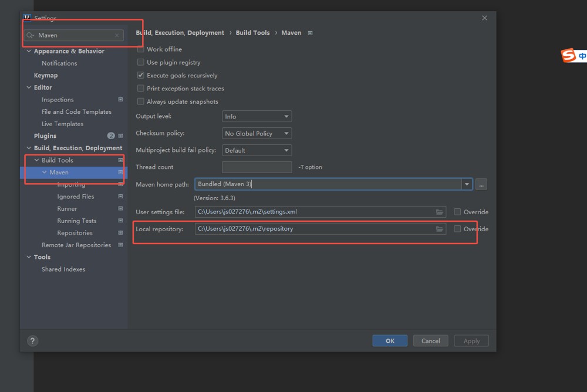The height and width of the screenshot is (392, 587).
Task: Select Ignored Files under Maven
Action: [76, 197]
